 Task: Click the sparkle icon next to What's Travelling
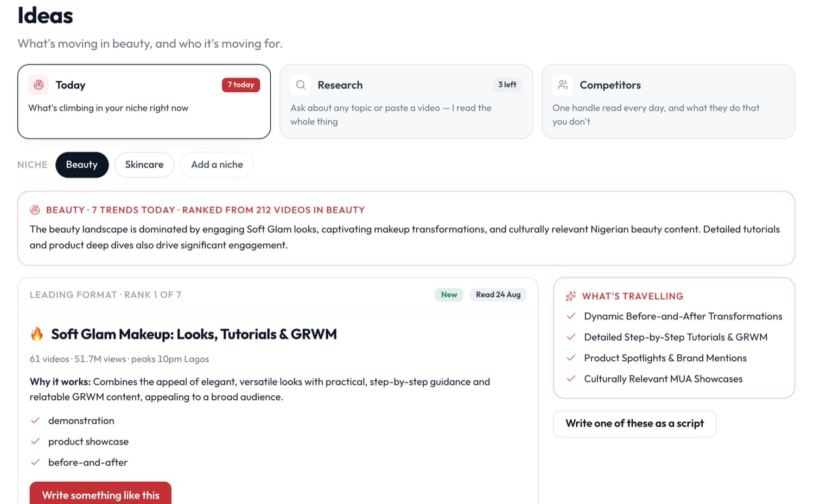[x=571, y=296]
